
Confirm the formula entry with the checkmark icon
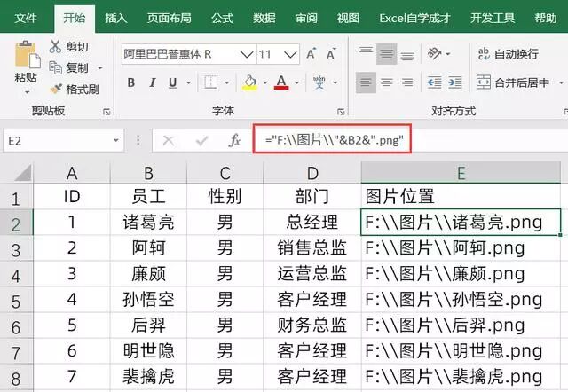tap(201, 140)
